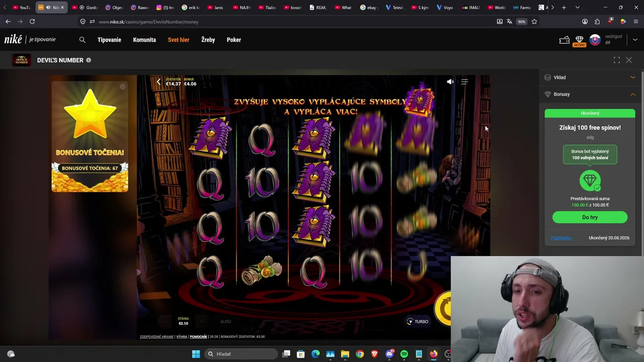This screenshot has width=644, height=362.
Task: Close the Devil's Number game panel
Action: coord(629,60)
